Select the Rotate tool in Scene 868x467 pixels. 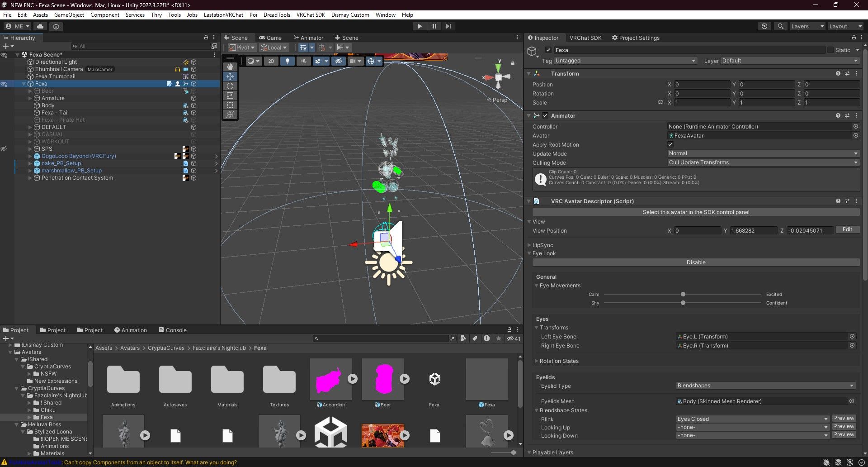[230, 86]
